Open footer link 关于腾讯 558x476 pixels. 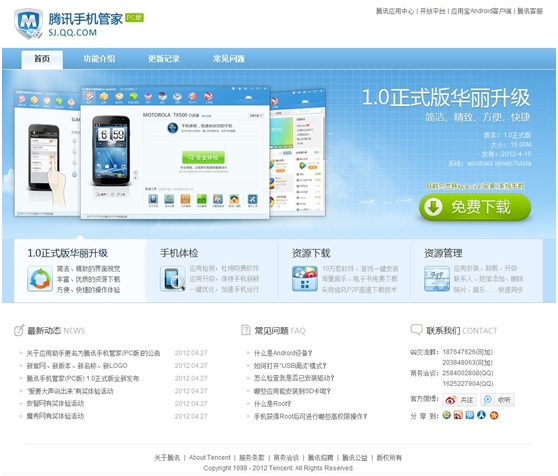click(167, 458)
